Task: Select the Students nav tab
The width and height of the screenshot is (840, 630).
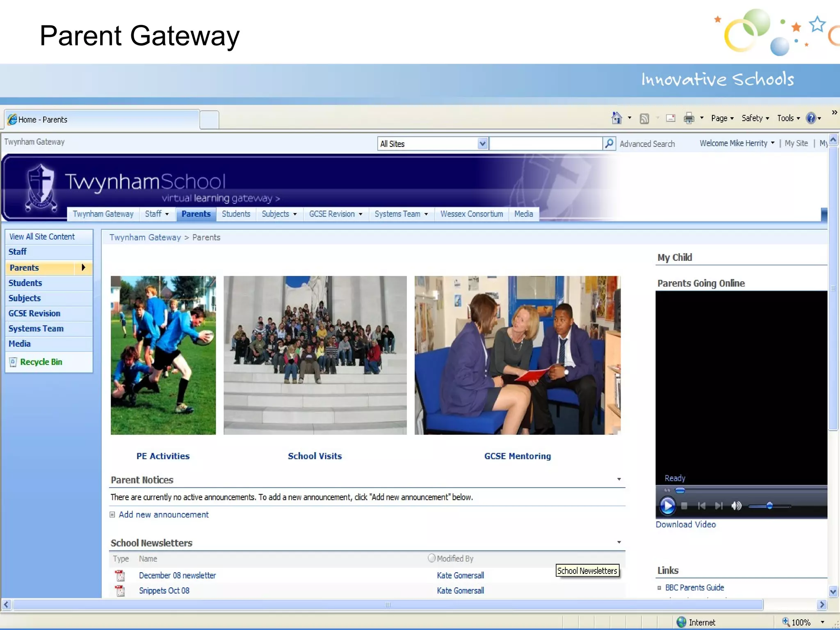Action: 236,214
